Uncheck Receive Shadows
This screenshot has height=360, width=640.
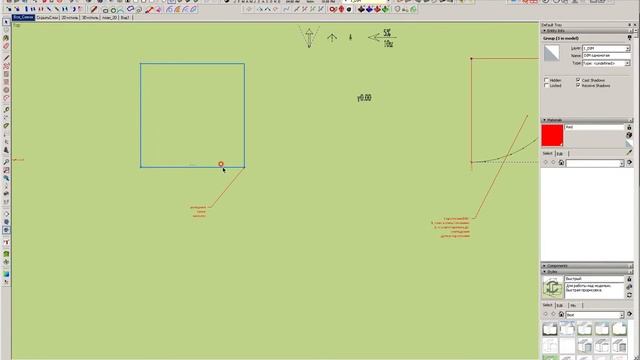pyautogui.click(x=578, y=86)
